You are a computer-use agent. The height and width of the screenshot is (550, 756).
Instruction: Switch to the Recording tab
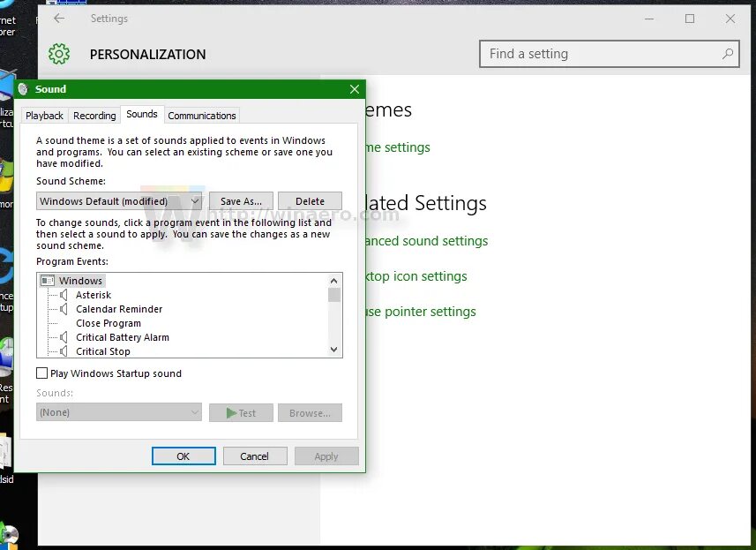click(x=94, y=116)
